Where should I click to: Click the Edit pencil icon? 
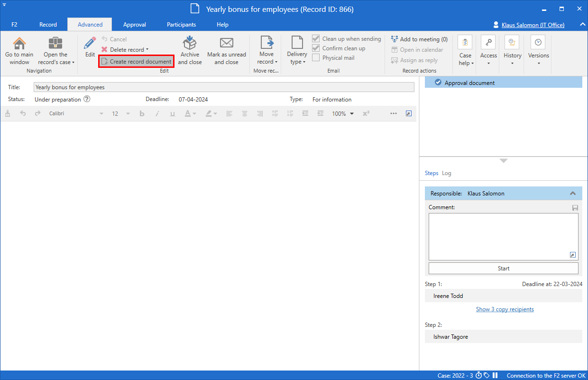90,43
